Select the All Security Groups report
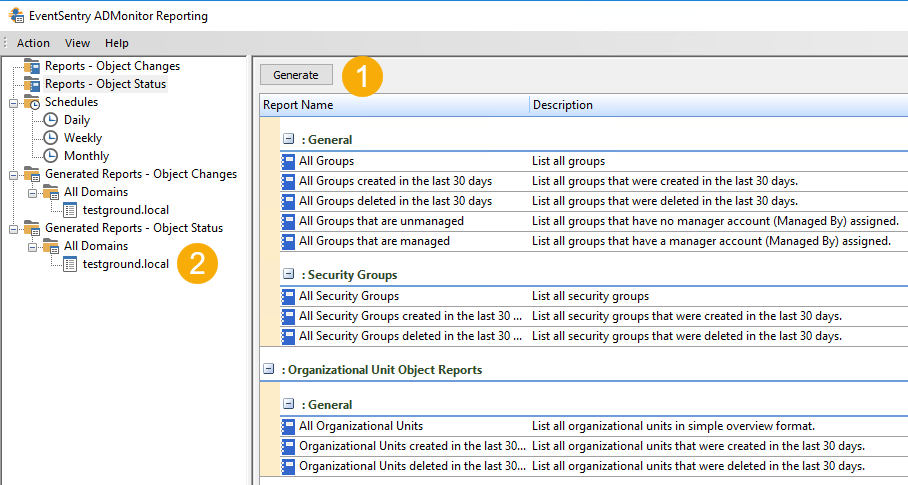This screenshot has width=908, height=485. (594, 296)
